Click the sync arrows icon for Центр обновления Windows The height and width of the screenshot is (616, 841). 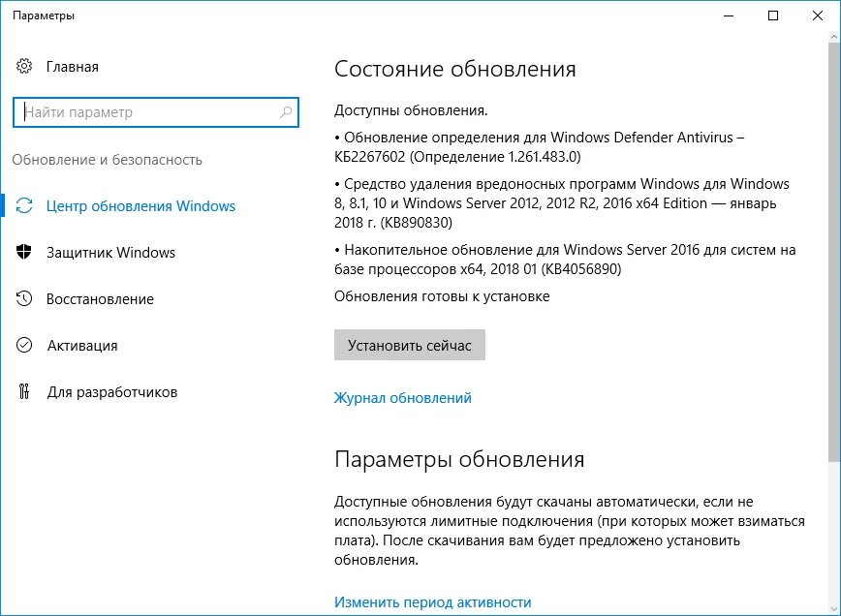click(24, 206)
